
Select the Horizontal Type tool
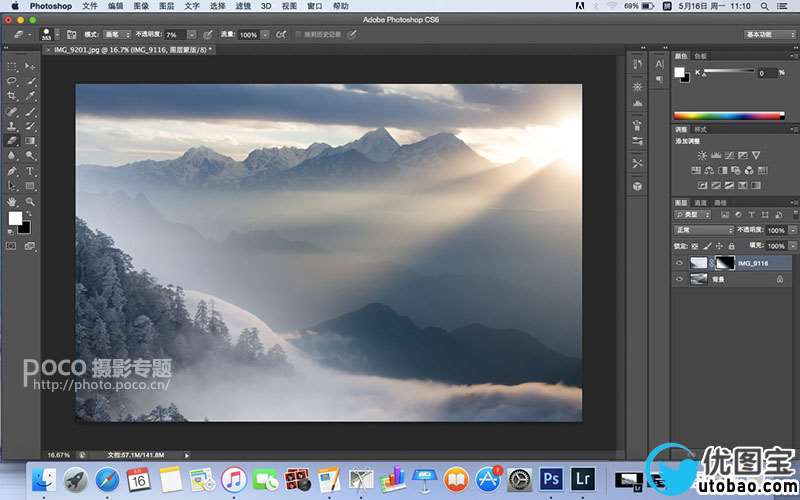pos(30,171)
